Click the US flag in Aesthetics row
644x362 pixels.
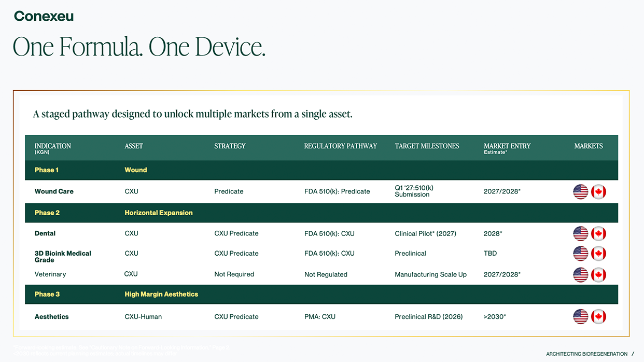[x=581, y=316]
